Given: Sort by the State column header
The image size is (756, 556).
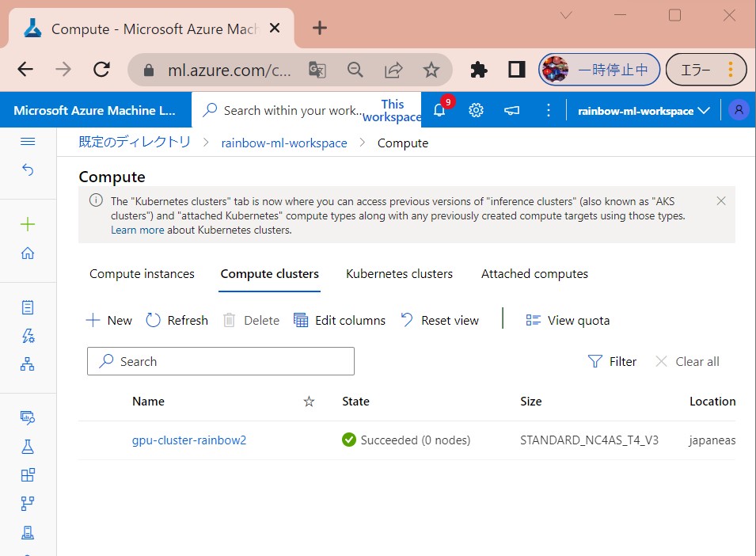Looking at the screenshot, I should [355, 402].
